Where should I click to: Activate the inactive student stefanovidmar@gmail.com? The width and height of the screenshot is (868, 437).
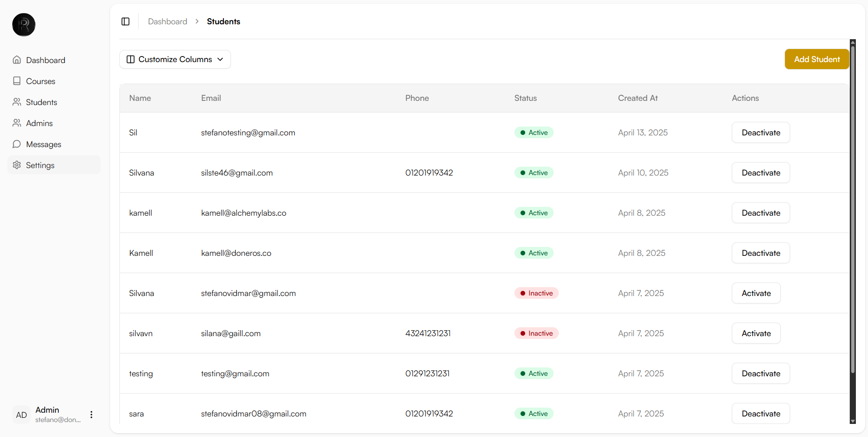coord(756,293)
